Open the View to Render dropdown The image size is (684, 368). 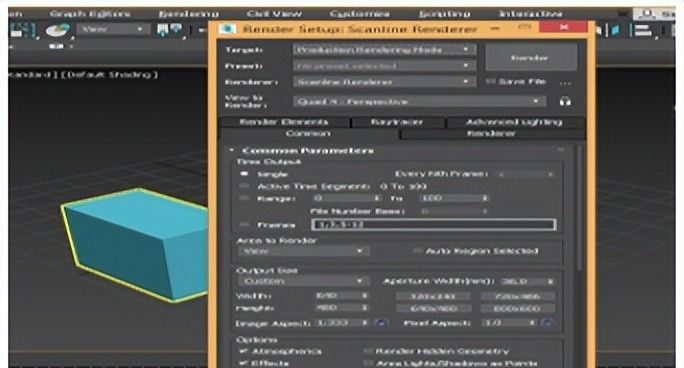419,102
